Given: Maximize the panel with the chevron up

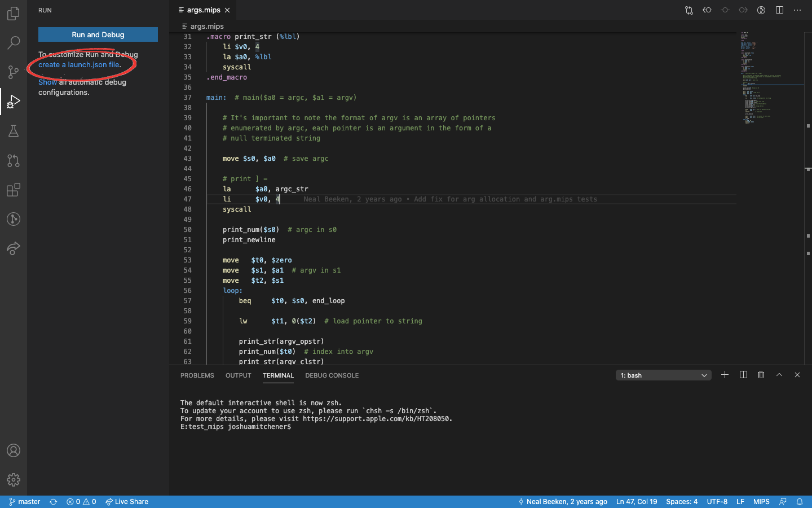Looking at the screenshot, I should pos(779,375).
